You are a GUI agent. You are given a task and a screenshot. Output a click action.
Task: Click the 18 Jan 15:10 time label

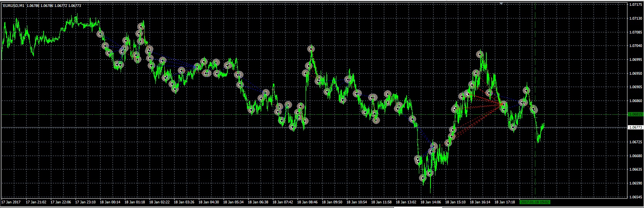click(456, 202)
